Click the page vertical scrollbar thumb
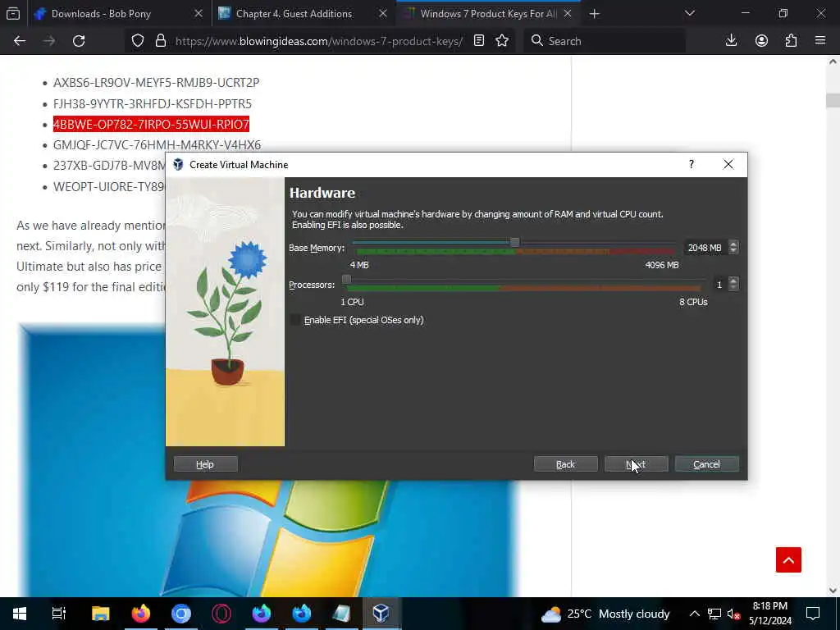The width and height of the screenshot is (840, 630). click(833, 100)
